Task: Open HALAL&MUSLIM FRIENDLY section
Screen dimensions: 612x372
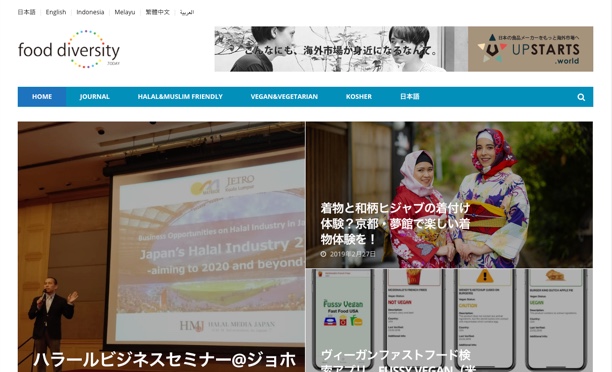Action: tap(180, 97)
